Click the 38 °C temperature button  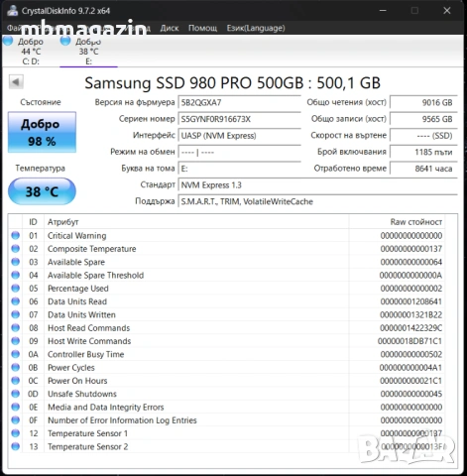(x=42, y=191)
